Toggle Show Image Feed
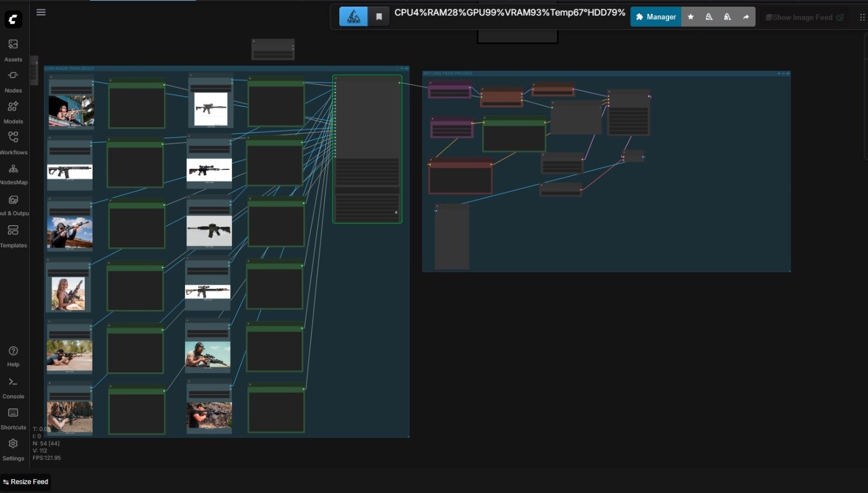This screenshot has width=868, height=493. pyautogui.click(x=804, y=17)
